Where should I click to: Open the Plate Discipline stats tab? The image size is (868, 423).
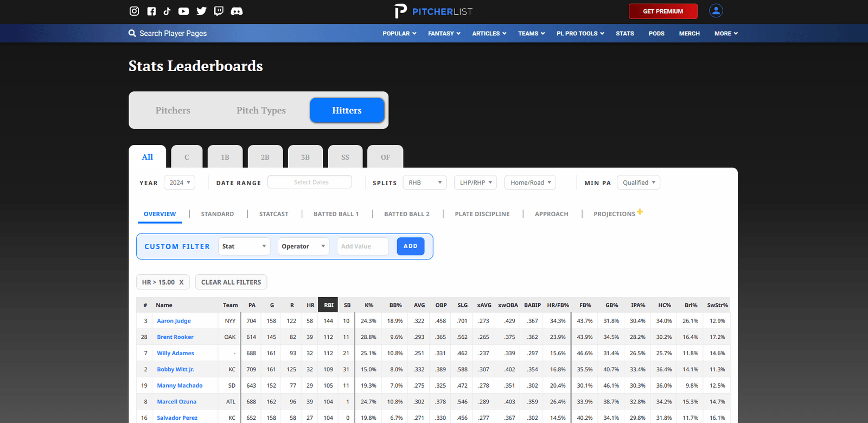(482, 214)
